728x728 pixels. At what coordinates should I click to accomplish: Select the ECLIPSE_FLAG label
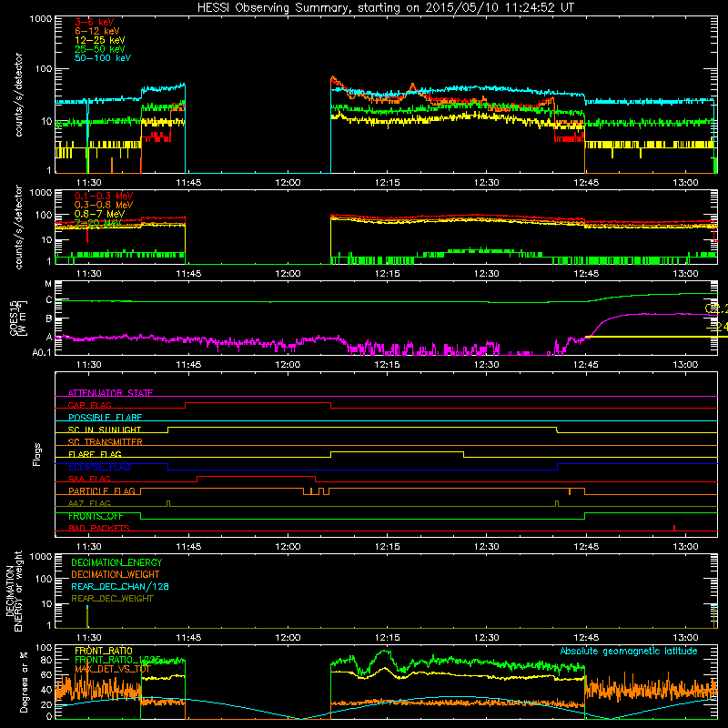point(99,467)
